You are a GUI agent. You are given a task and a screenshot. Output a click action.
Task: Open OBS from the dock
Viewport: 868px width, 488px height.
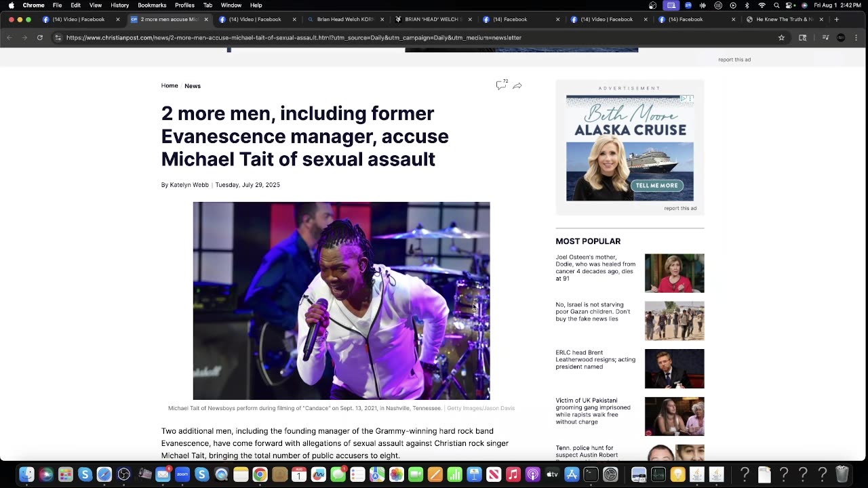tap(124, 474)
